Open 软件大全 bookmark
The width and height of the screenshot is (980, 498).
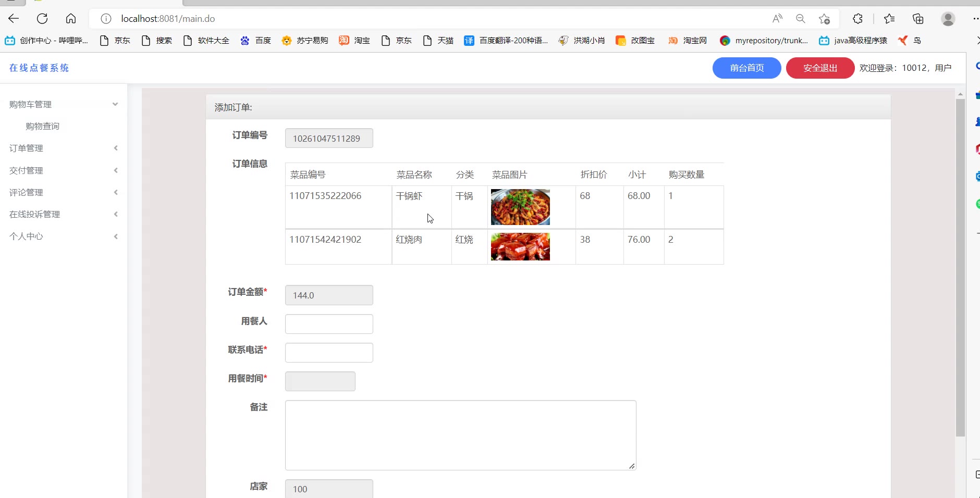pos(206,41)
